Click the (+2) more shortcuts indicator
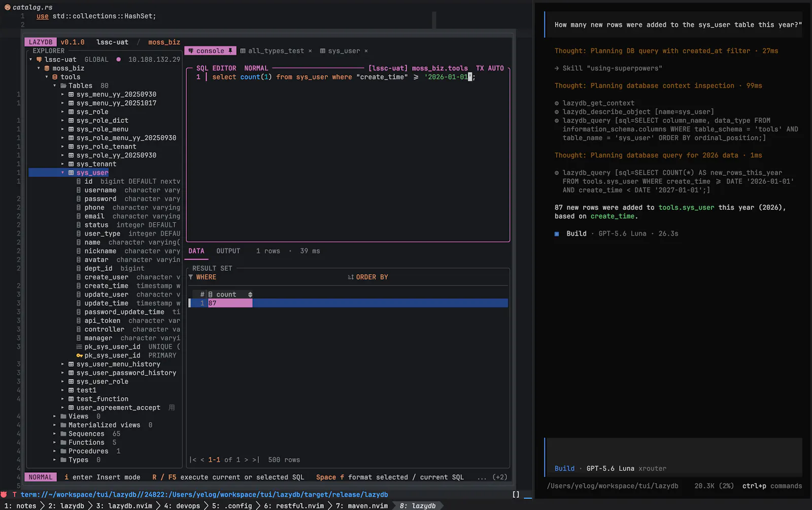Screen dimensions: 812x510 (499, 477)
